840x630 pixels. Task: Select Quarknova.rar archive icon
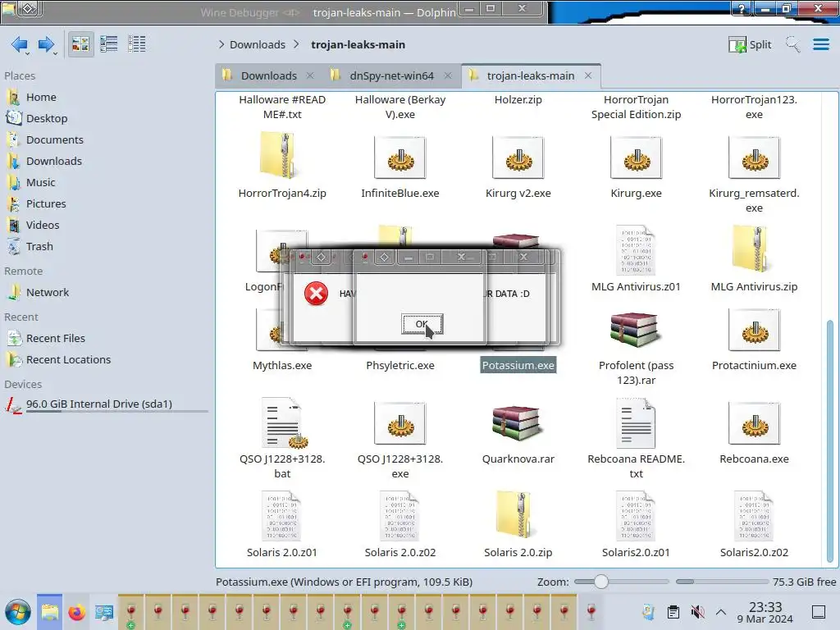(x=518, y=422)
